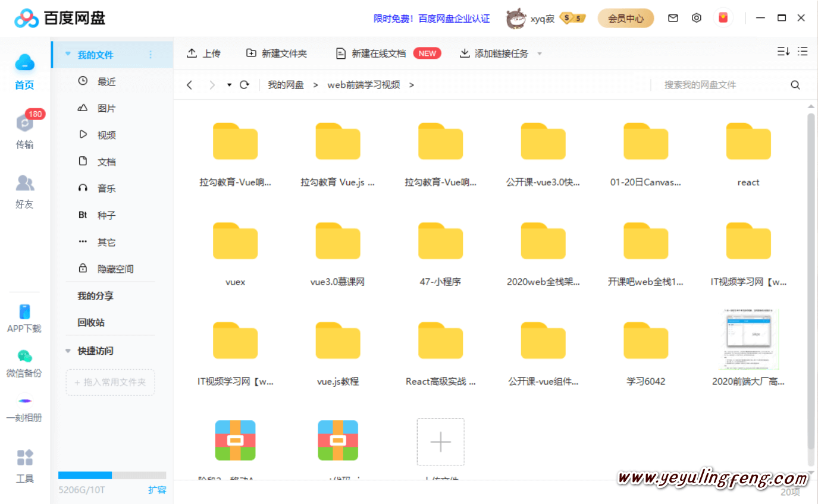The height and width of the screenshot is (504, 818).
Task: Open the 会员中心 member center
Action: [x=626, y=18]
